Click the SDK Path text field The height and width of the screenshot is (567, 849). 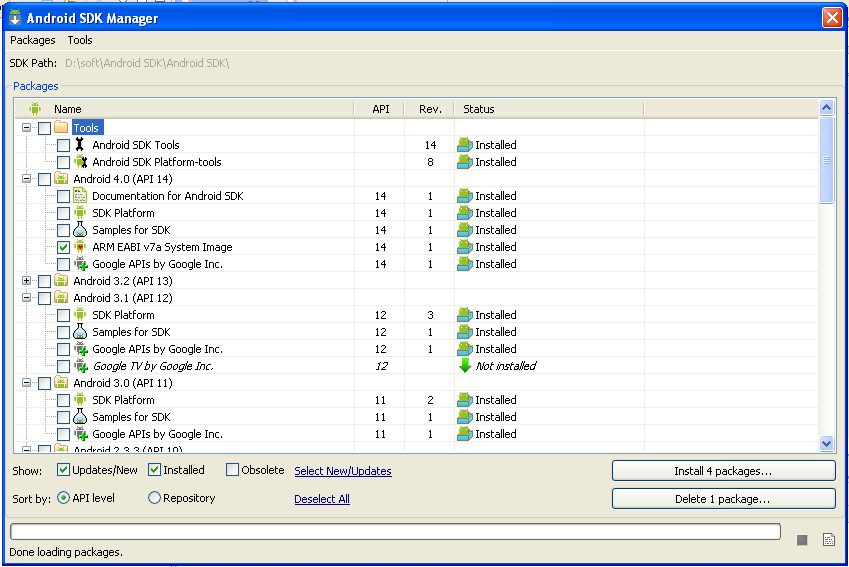tap(147, 63)
